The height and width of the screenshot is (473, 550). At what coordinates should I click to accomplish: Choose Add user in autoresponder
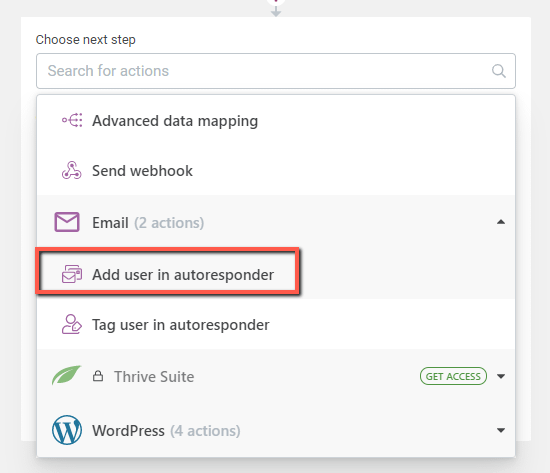coord(276,274)
